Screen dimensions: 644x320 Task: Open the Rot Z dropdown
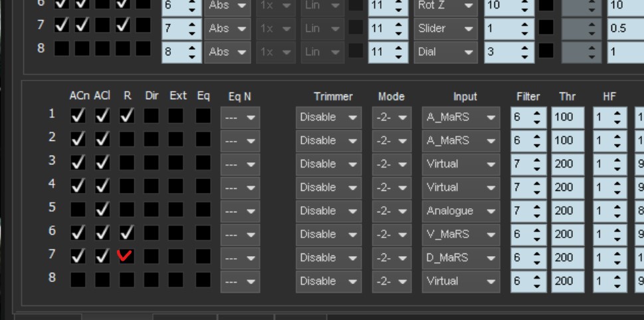446,5
